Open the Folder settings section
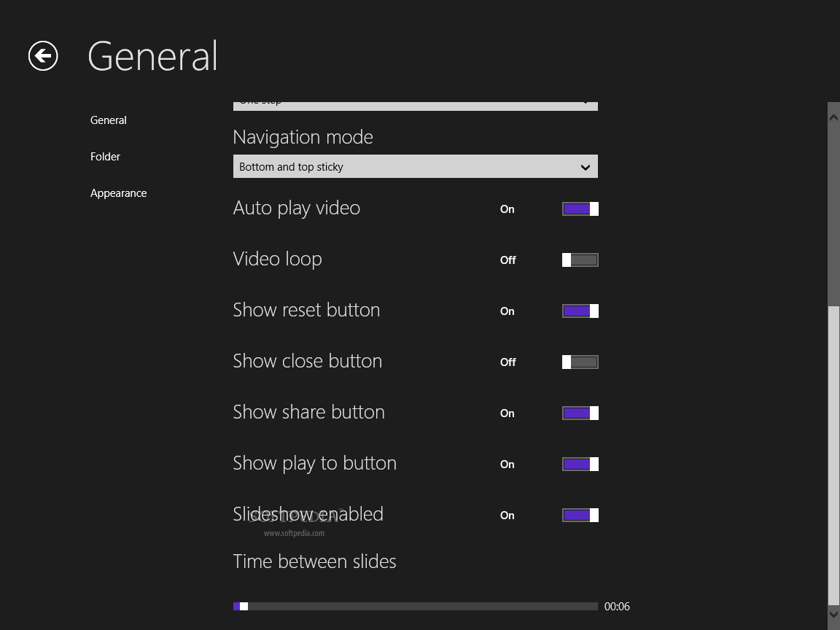Viewport: 840px width, 630px height. click(x=105, y=157)
